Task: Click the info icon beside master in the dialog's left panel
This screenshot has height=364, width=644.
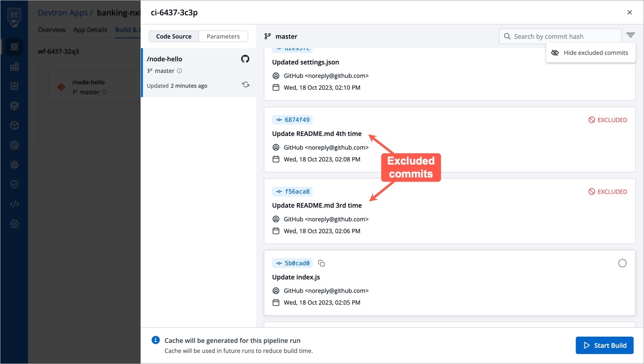Action: tap(180, 71)
